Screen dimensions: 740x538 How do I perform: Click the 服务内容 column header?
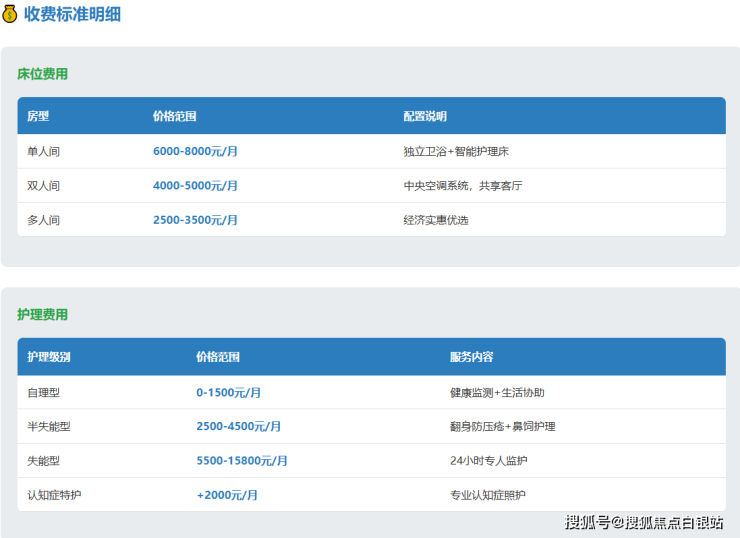tap(471, 357)
